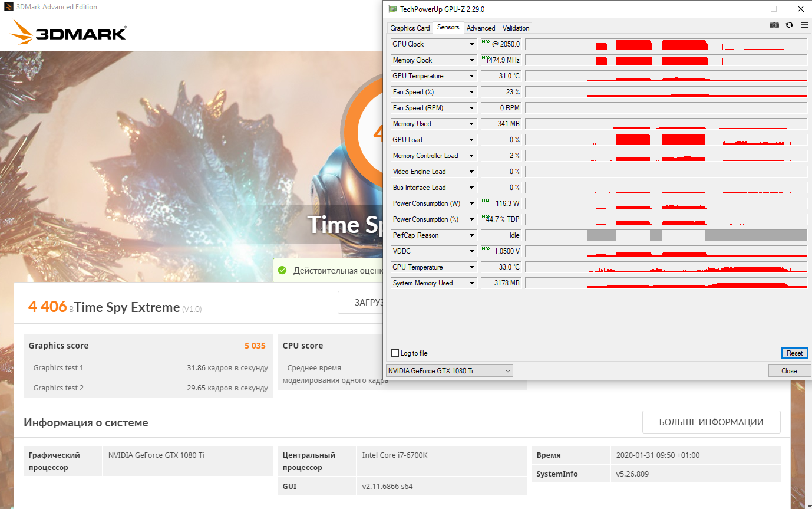The width and height of the screenshot is (812, 509).
Task: Click the VDDC value 1.0500 V
Action: [x=501, y=251]
